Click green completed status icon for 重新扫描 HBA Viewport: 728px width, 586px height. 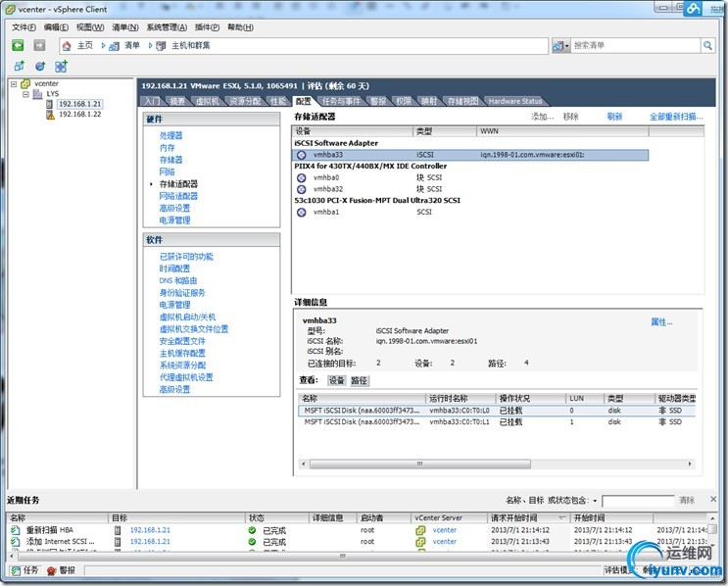pos(252,530)
